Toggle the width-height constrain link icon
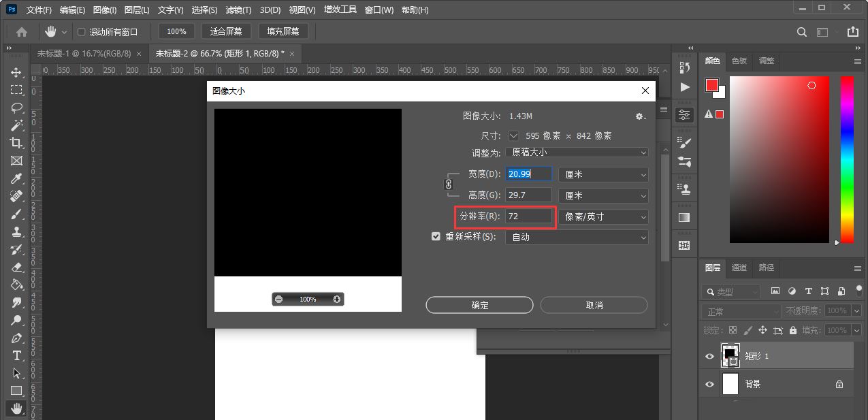This screenshot has height=420, width=868. click(448, 184)
